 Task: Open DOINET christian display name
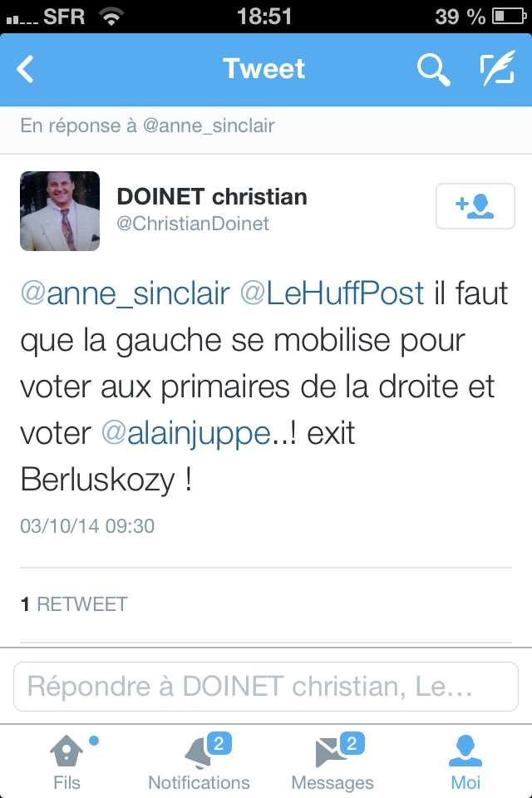(212, 197)
